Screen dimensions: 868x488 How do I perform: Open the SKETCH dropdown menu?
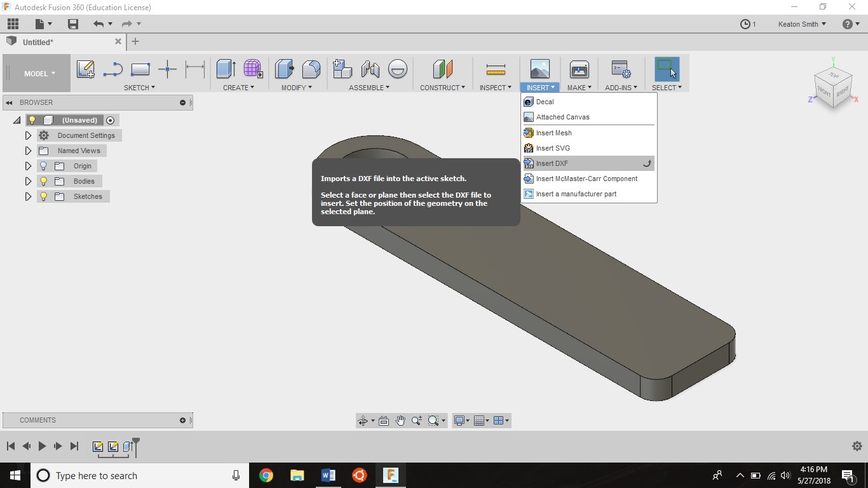(139, 88)
